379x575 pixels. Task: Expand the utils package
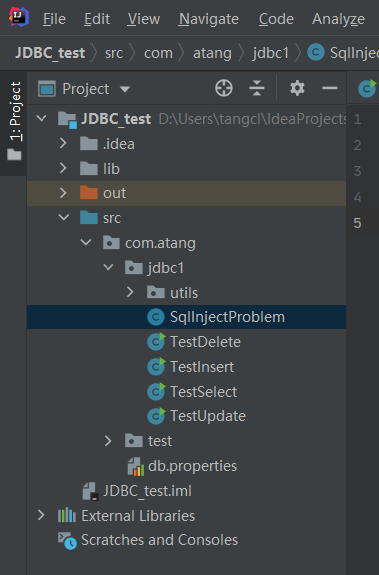[130, 292]
